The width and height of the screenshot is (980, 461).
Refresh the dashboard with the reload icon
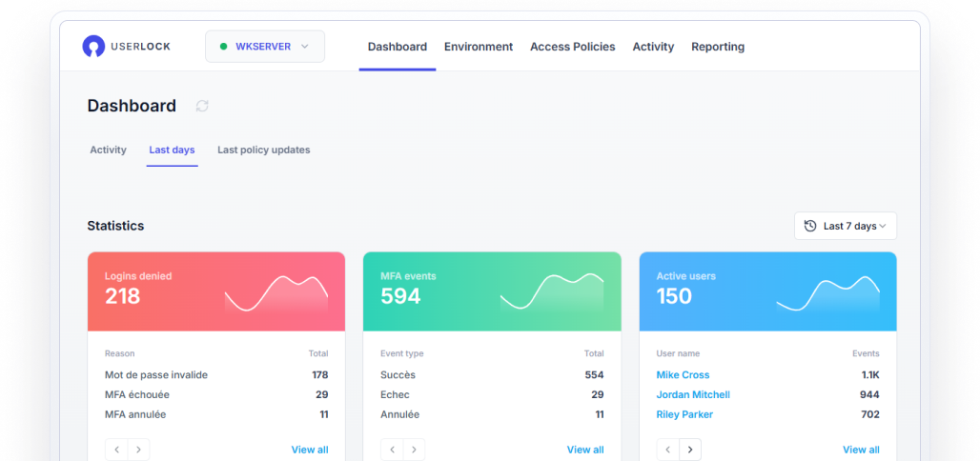click(202, 106)
